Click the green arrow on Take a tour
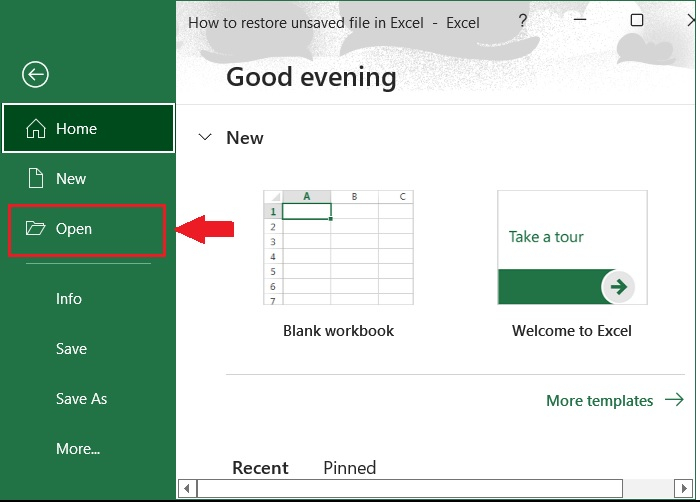This screenshot has height=502, width=700. point(618,287)
